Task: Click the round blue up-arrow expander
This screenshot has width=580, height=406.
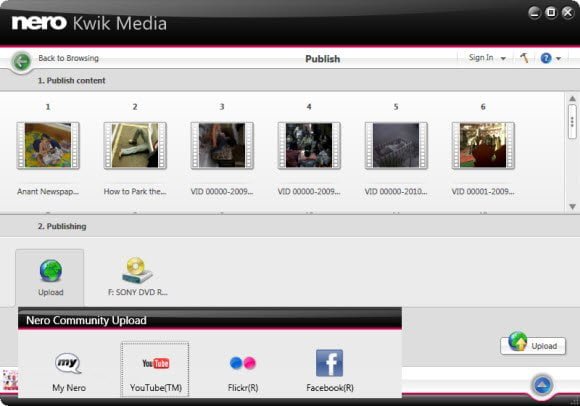Action: point(542,385)
